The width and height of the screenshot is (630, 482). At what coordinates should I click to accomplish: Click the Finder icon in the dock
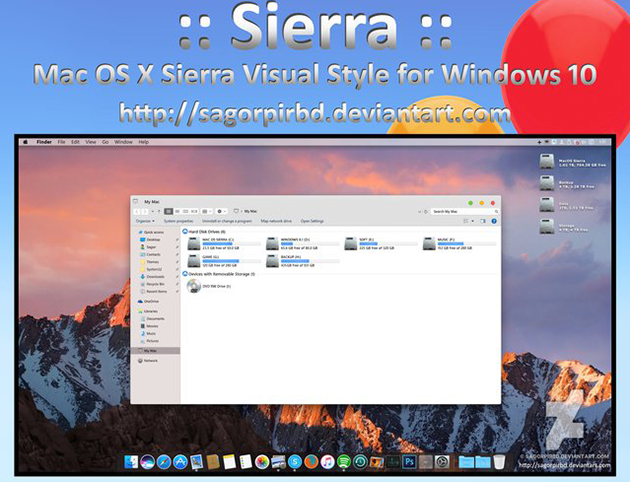point(128,461)
